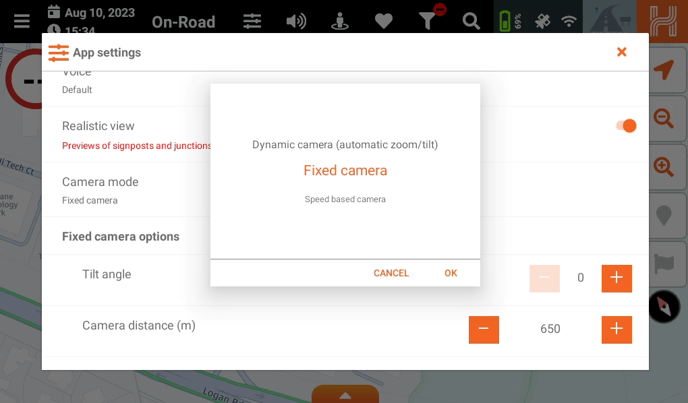The width and height of the screenshot is (688, 403).
Task: Open favorites heart icon
Action: pos(383,21)
